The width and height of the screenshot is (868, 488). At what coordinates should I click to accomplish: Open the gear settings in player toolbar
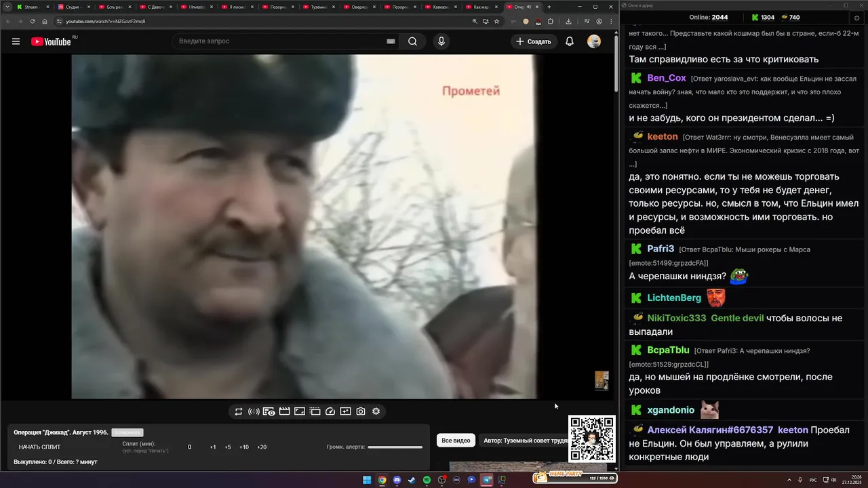point(376,411)
